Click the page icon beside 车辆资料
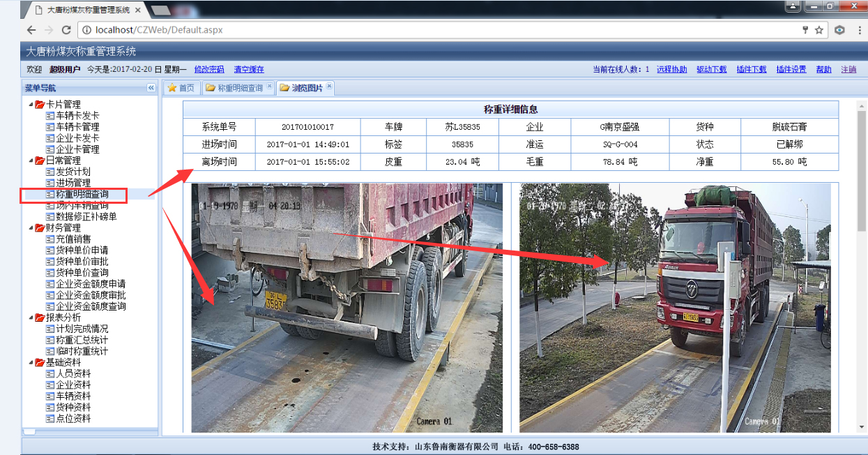The height and width of the screenshot is (455, 868). (50, 396)
